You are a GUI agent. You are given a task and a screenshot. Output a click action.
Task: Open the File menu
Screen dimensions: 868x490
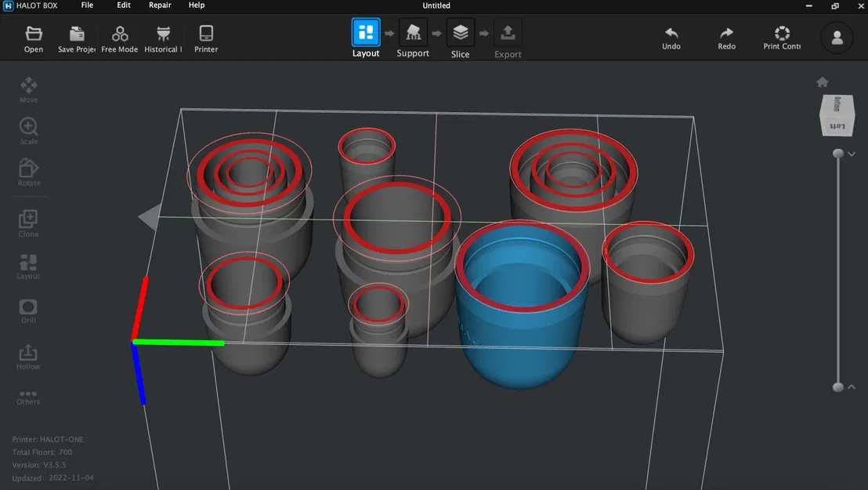point(86,5)
